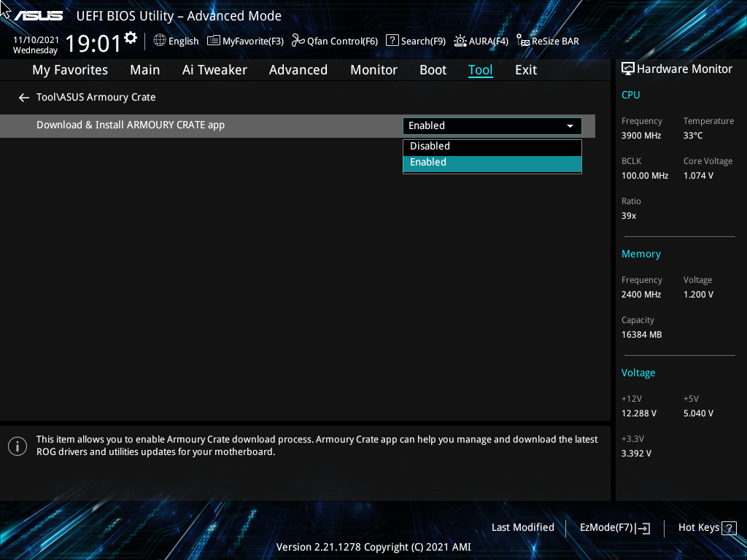Click the +5V value 5.040 V

(x=698, y=413)
